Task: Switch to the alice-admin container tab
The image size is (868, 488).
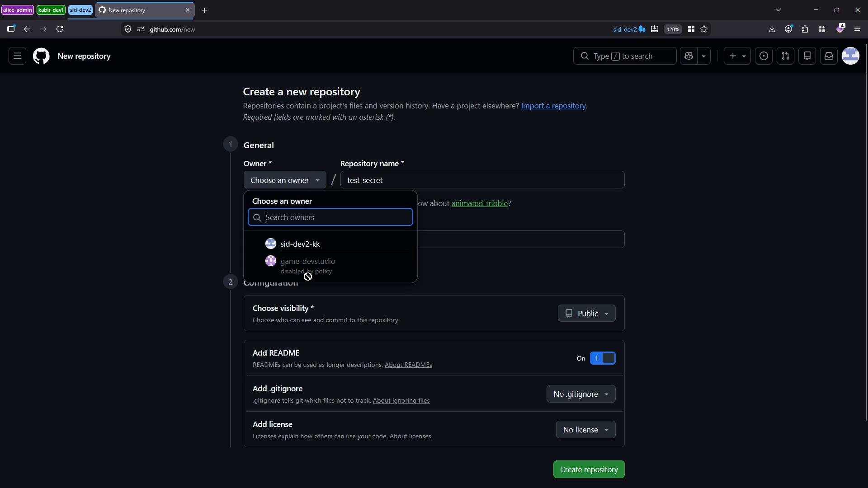Action: coord(18,10)
